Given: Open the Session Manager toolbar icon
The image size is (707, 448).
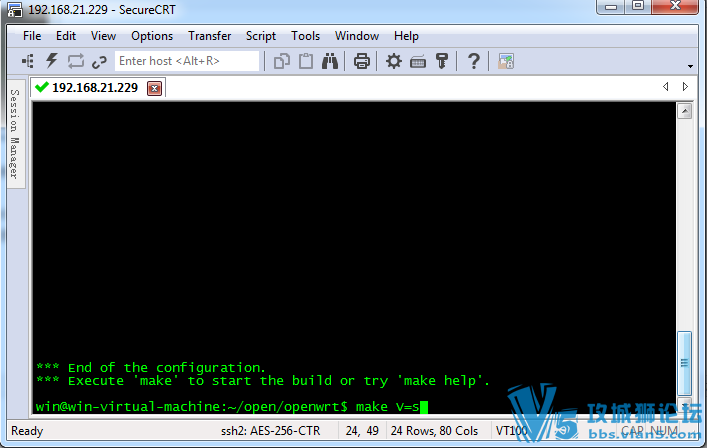Looking at the screenshot, I should [28, 61].
